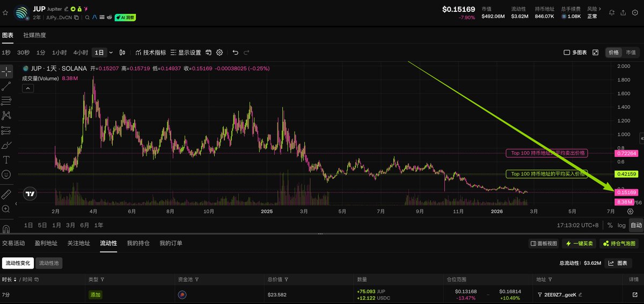The image size is (644, 304).
Task: Expand the 风险 risk details chevron
Action: (599, 9)
